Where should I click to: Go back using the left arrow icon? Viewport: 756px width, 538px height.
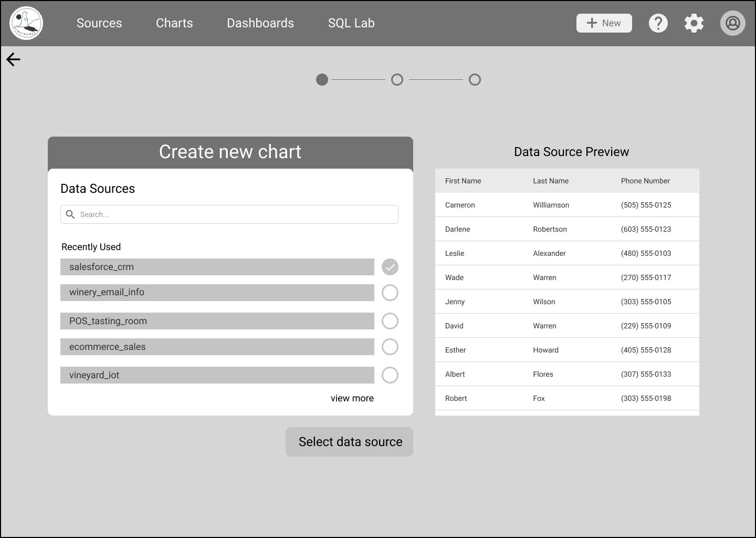[13, 59]
